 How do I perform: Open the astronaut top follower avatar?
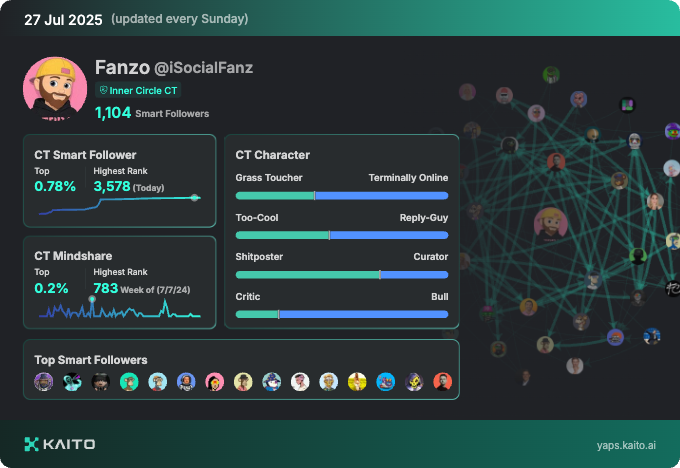[186, 382]
